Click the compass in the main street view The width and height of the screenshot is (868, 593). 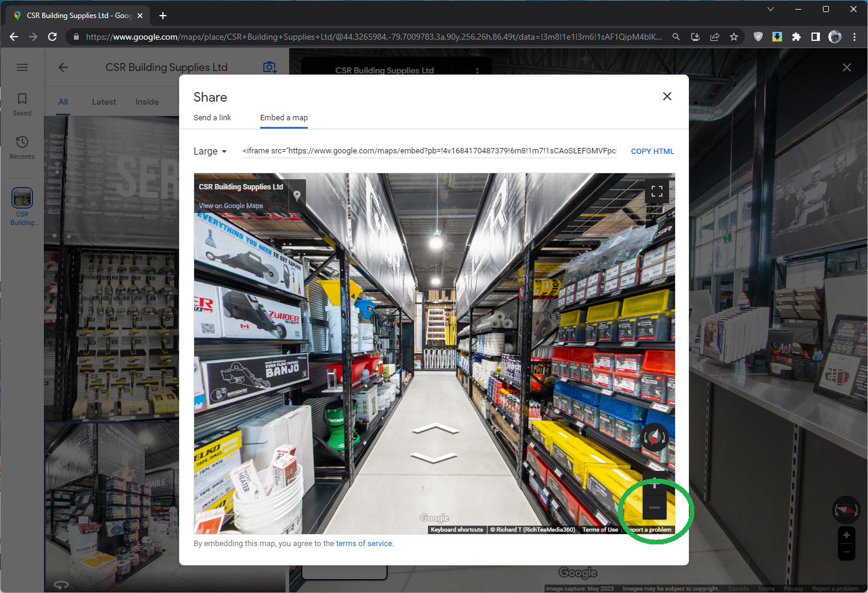tap(846, 510)
